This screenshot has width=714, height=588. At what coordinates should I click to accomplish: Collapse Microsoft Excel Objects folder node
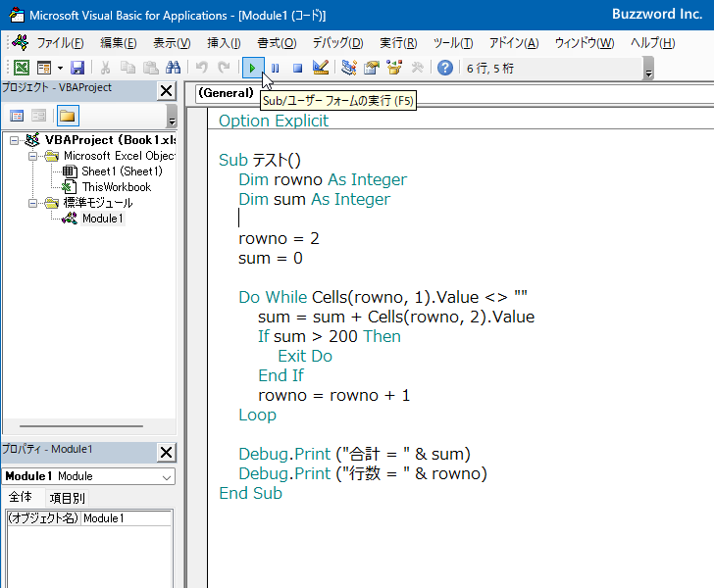(32, 156)
